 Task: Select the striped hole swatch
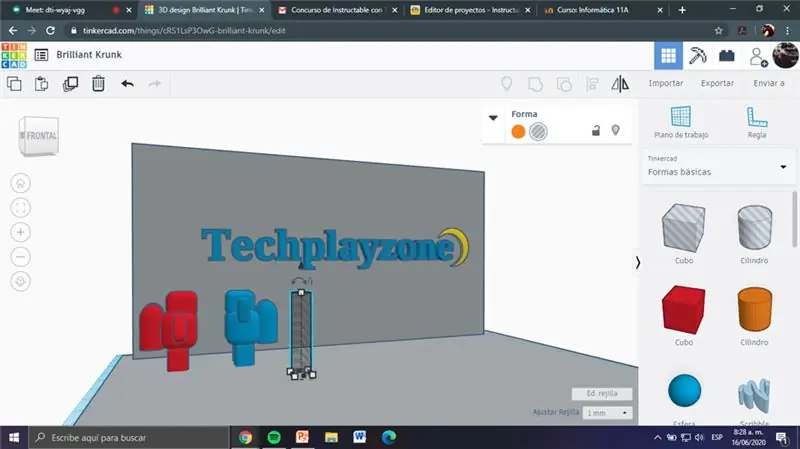tap(538, 132)
